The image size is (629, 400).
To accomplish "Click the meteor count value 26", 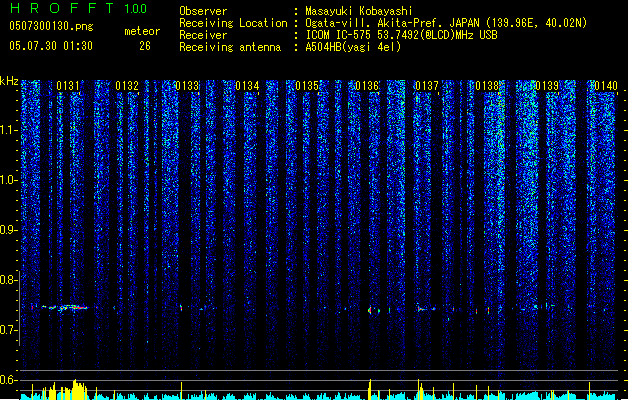I will coord(145,46).
